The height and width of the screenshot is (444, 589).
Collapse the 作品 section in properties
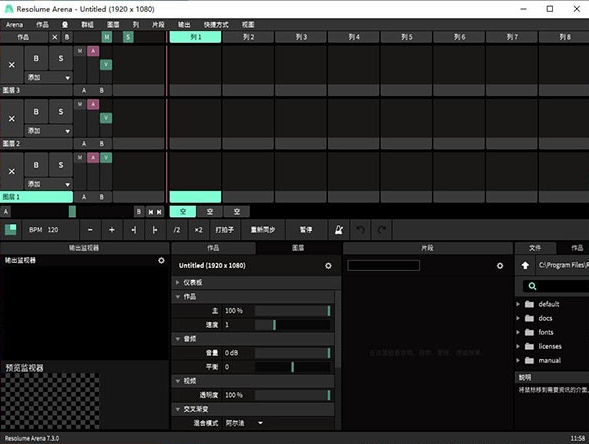178,297
